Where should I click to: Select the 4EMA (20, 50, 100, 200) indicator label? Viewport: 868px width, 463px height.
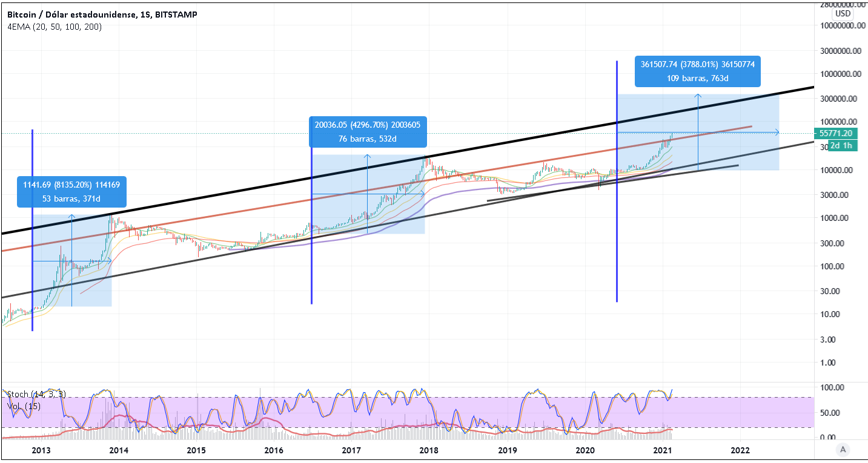[x=55, y=27]
